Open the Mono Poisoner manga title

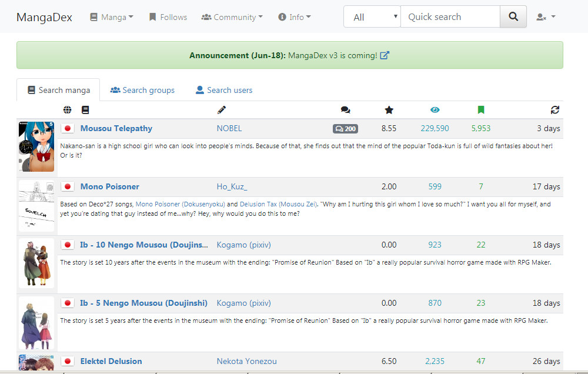[x=110, y=186]
